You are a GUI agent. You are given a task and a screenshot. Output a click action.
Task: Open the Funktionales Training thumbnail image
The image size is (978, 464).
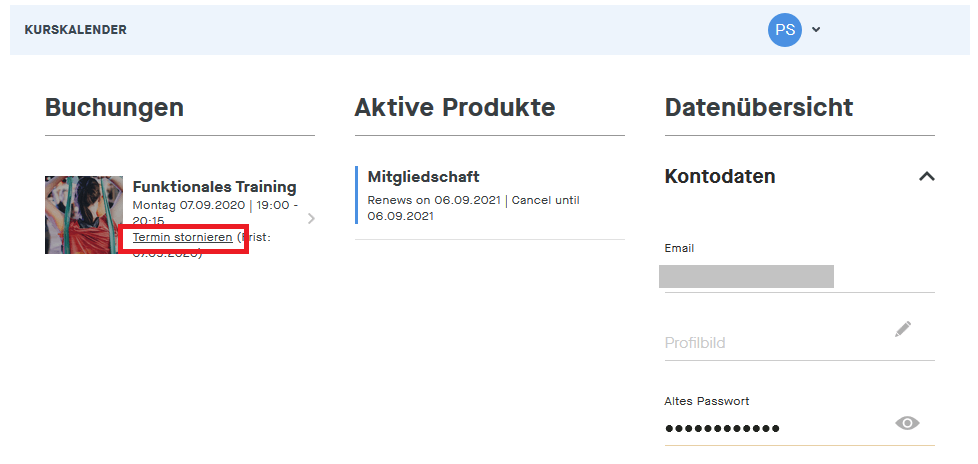pyautogui.click(x=84, y=215)
